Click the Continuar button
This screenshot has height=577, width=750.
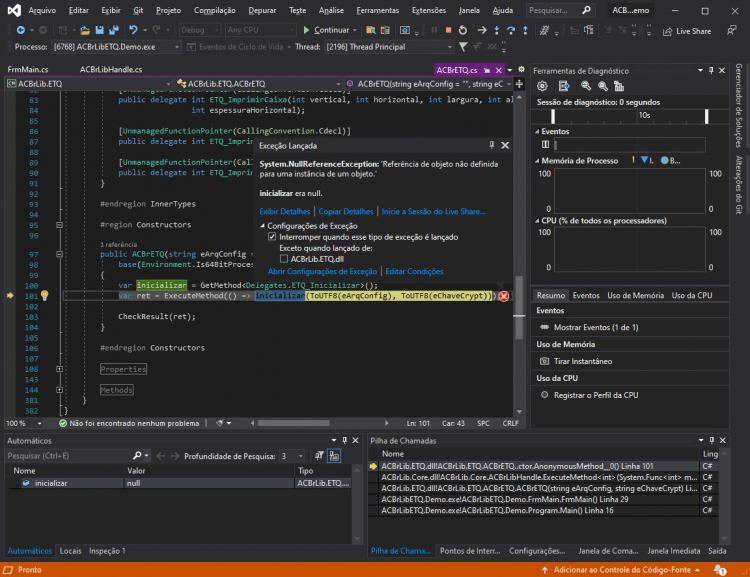327,30
